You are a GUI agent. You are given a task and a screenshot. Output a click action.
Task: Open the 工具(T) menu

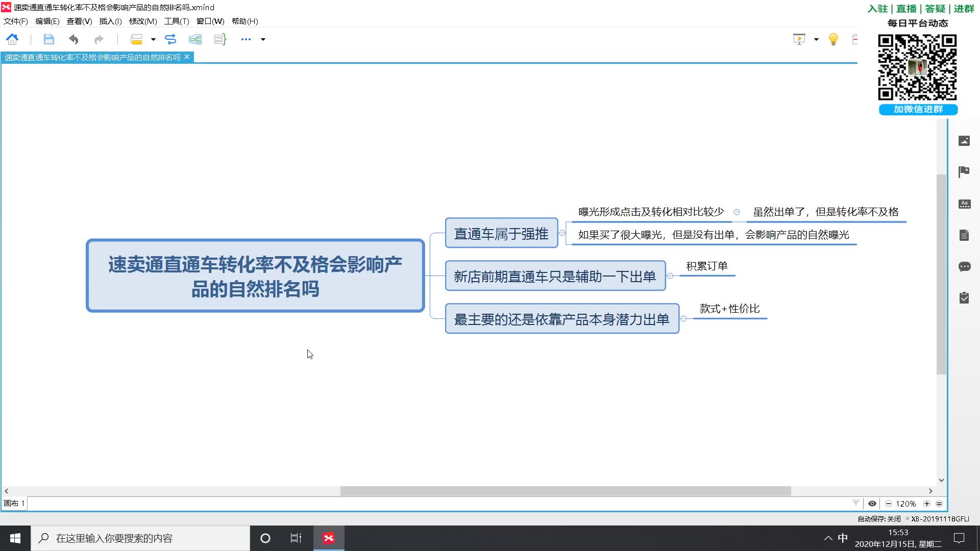pos(177,21)
